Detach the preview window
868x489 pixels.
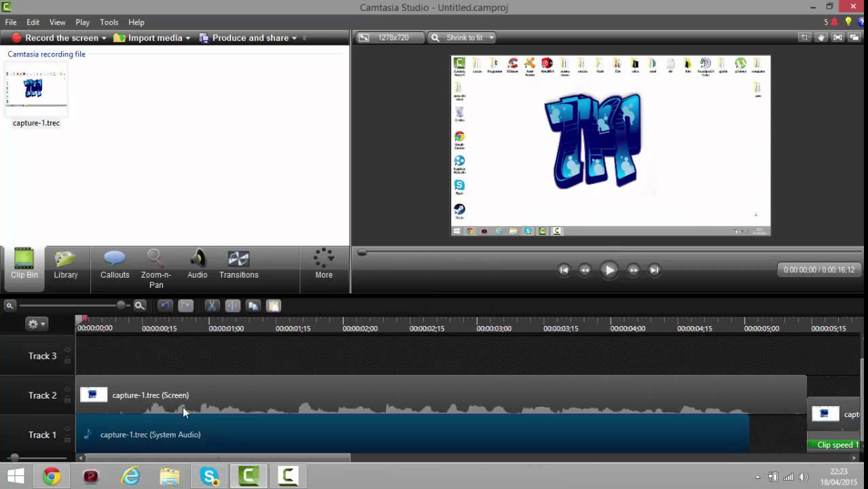click(854, 37)
